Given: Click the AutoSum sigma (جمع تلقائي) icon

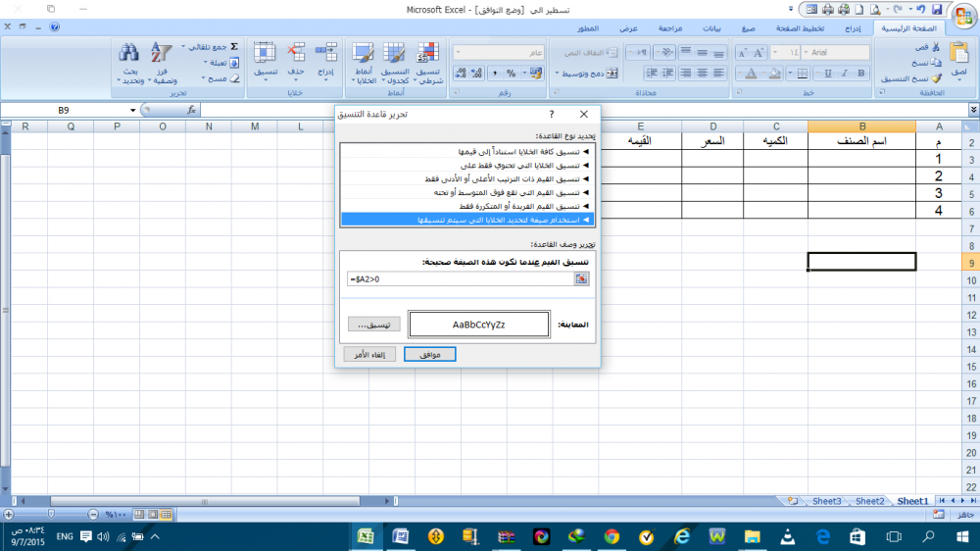Looking at the screenshot, I should 234,46.
